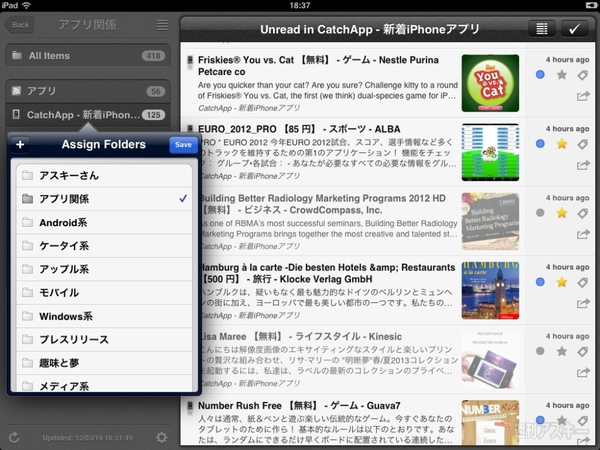Open settings with the gear icon
Image resolution: width=600 pixels, height=450 pixels.
pos(161,437)
